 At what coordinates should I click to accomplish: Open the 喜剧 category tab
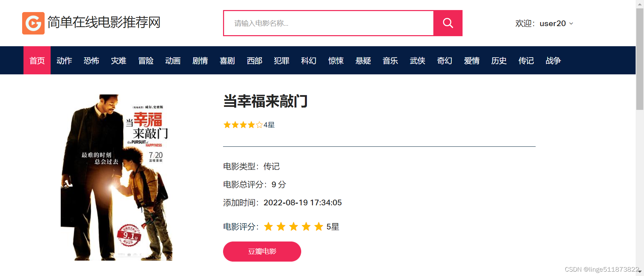point(227,60)
